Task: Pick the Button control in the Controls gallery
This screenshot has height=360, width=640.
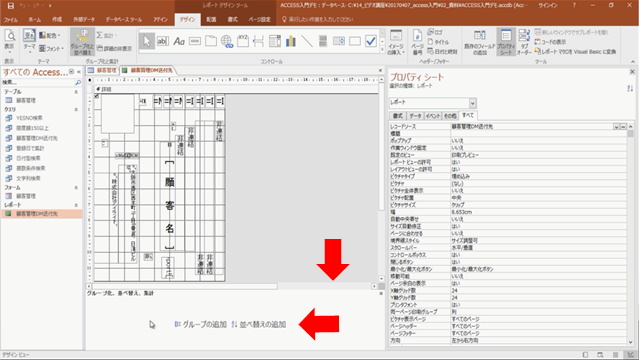Action: pyautogui.click(x=195, y=41)
